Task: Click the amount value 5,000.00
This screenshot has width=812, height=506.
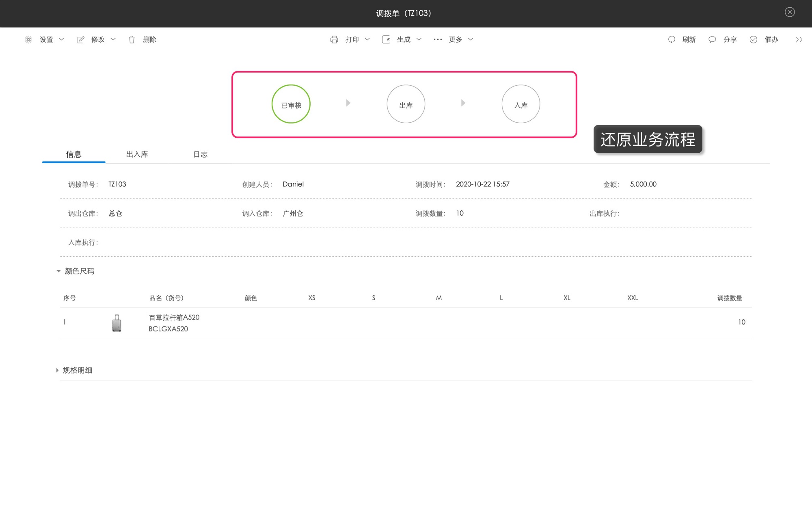Action: point(643,184)
